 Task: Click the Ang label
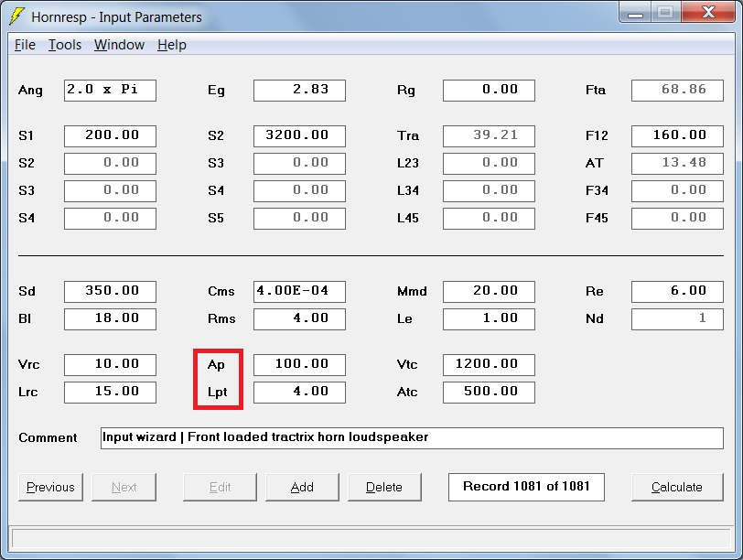point(30,91)
